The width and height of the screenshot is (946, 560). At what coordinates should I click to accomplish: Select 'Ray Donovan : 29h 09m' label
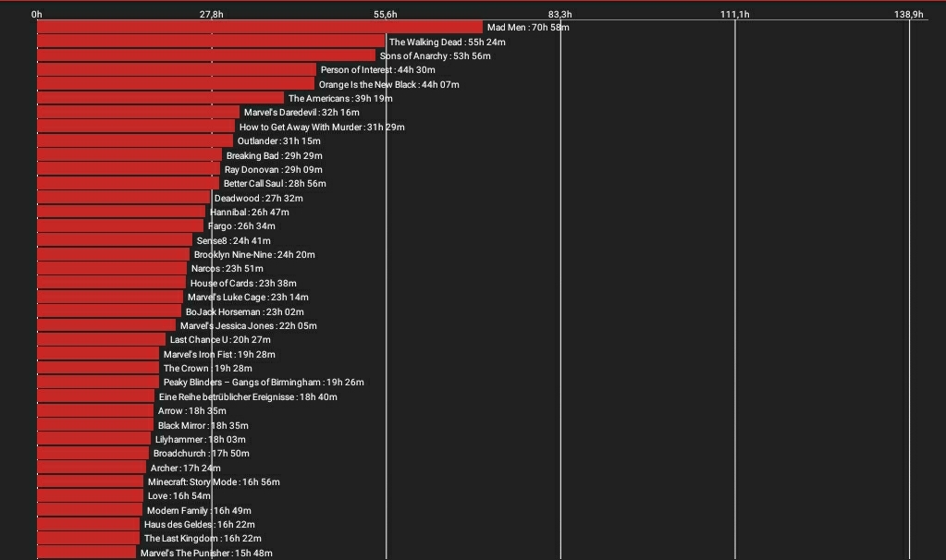pos(274,170)
